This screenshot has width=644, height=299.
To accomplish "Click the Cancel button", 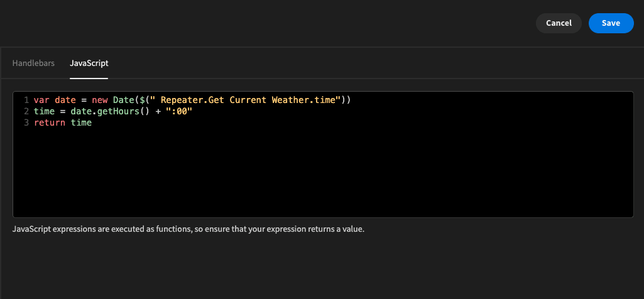I will point(559,23).
